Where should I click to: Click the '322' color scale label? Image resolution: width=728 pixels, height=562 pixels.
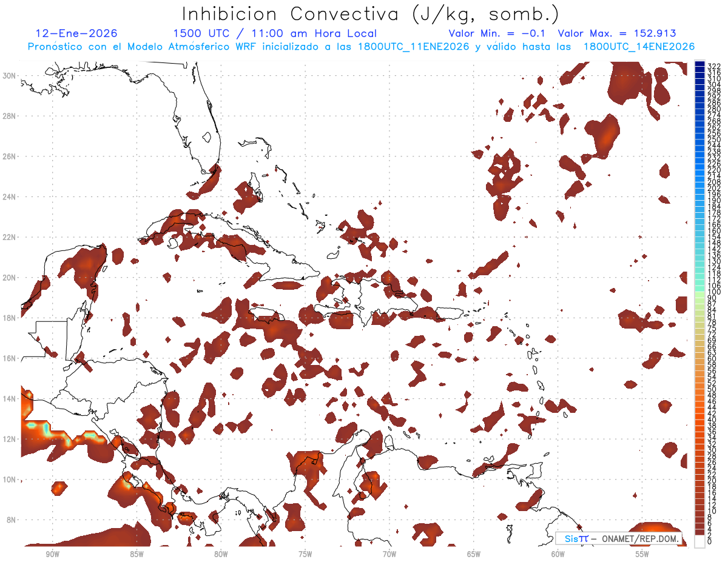point(713,66)
